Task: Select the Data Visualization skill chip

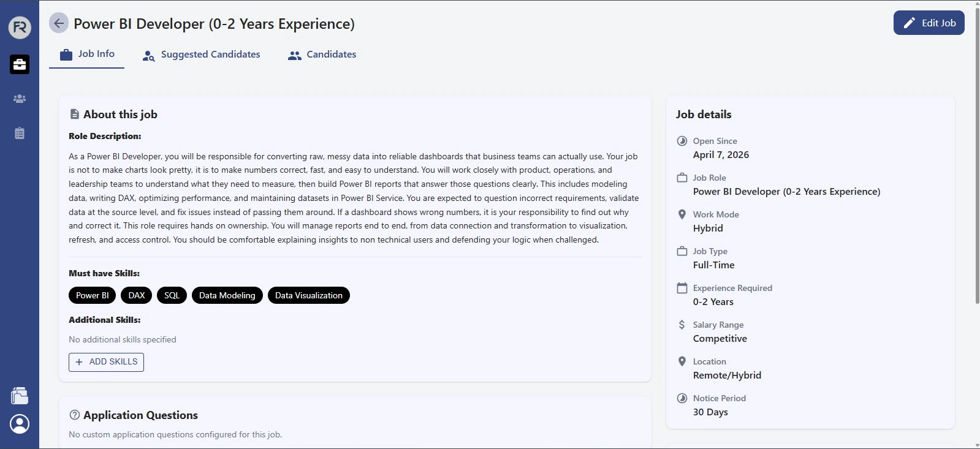Action: 309,295
